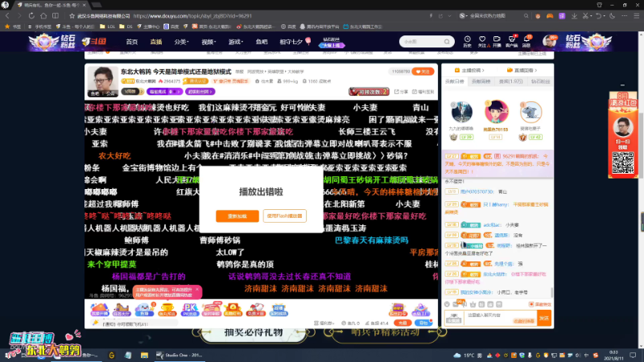Click the browser back arrow

pyautogui.click(x=7, y=16)
